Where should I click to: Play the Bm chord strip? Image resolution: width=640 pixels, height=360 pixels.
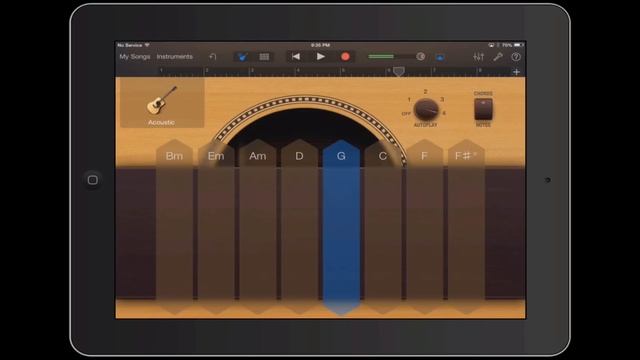[x=174, y=227]
